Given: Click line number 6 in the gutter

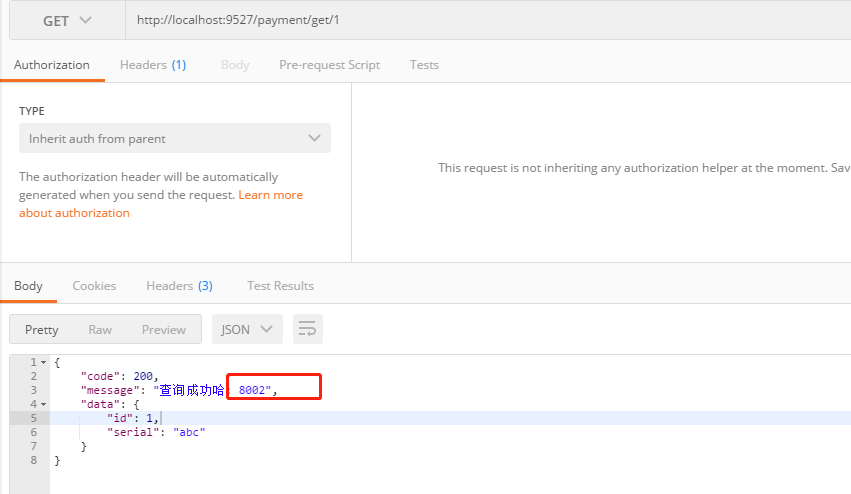Looking at the screenshot, I should coord(34,432).
